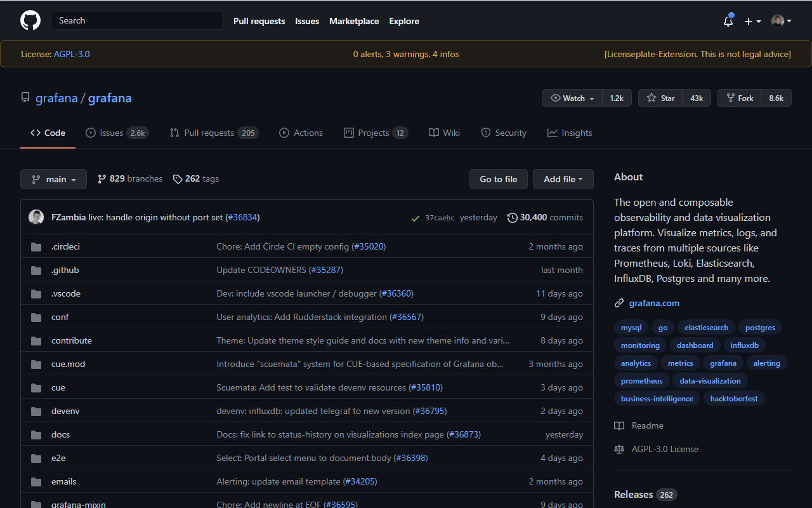Screen dimensions: 812x508
Task: Open the plus create-new dropdown
Action: pos(752,21)
